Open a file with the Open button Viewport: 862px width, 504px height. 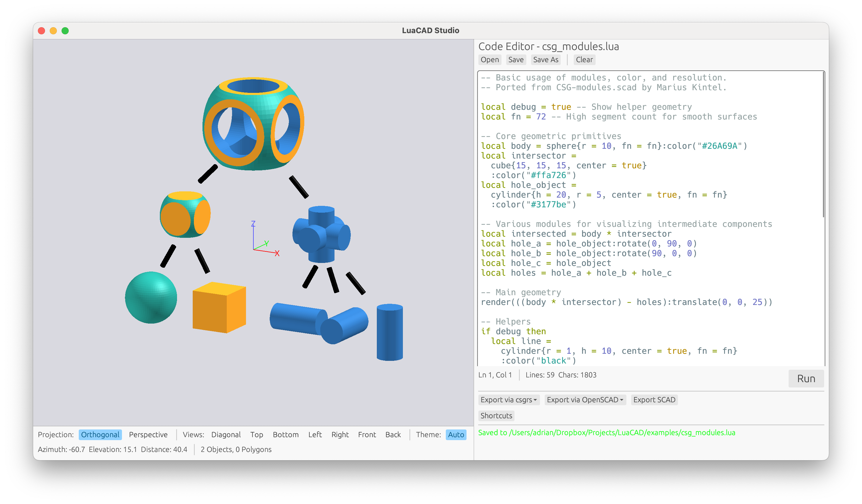[490, 59]
